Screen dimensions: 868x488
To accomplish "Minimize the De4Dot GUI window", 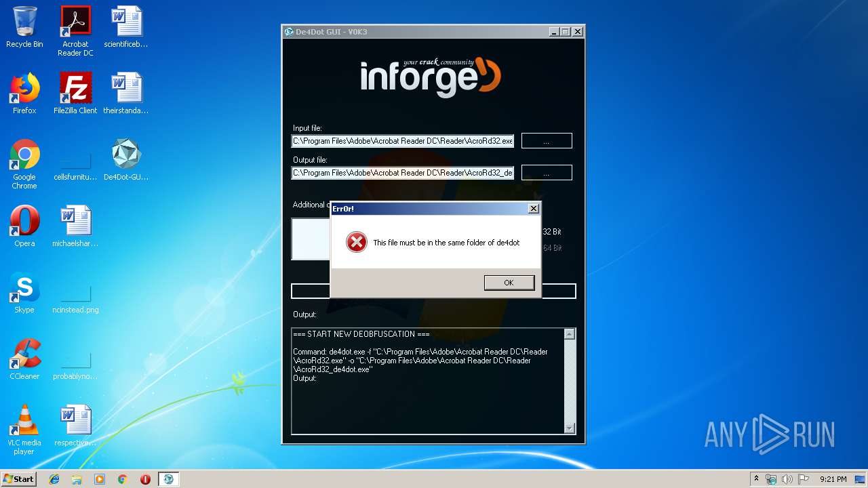I will click(x=553, y=32).
